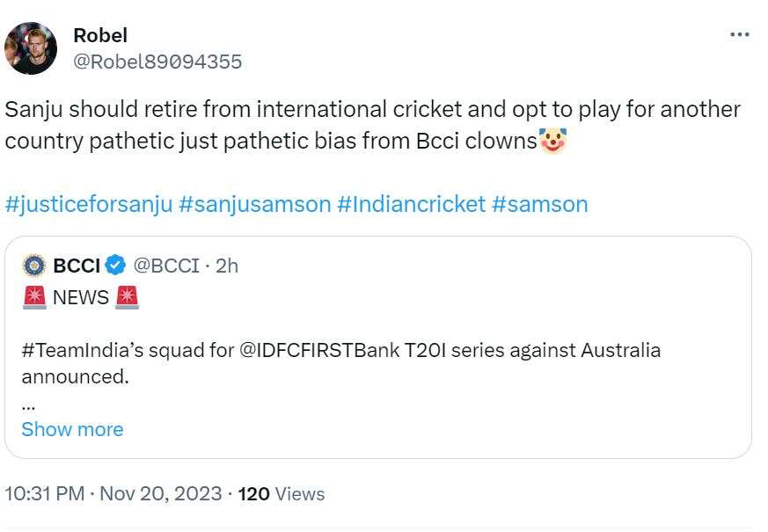Viewport: 768px width, 532px height.
Task: Click the BCCI logo avatar
Action: pyautogui.click(x=34, y=265)
